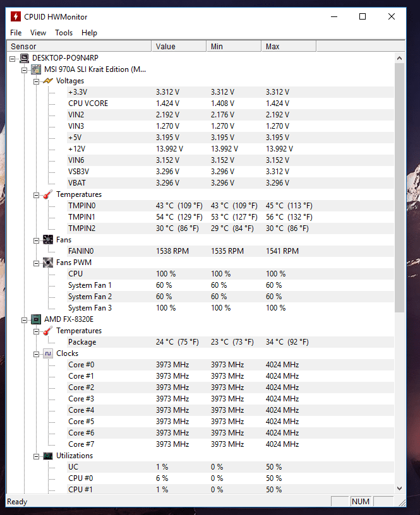Click the 1538 RPM value of FANIN0
Image resolution: width=420 pixels, height=515 pixels.
pyautogui.click(x=172, y=251)
